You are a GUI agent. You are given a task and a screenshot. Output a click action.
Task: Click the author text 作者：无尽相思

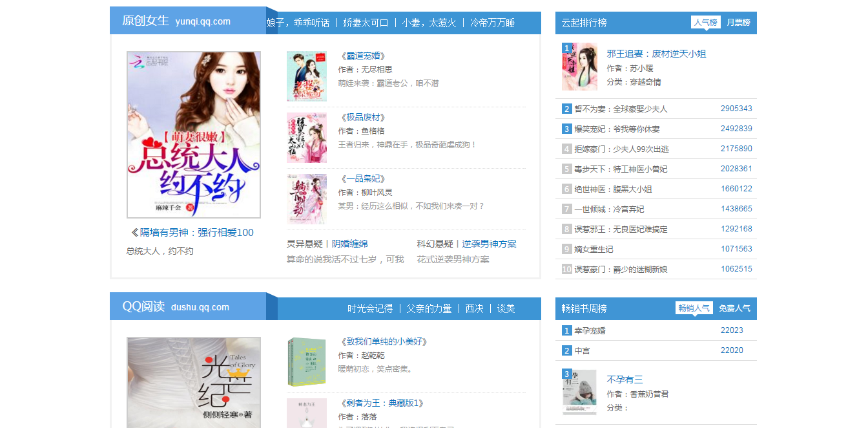(x=365, y=69)
